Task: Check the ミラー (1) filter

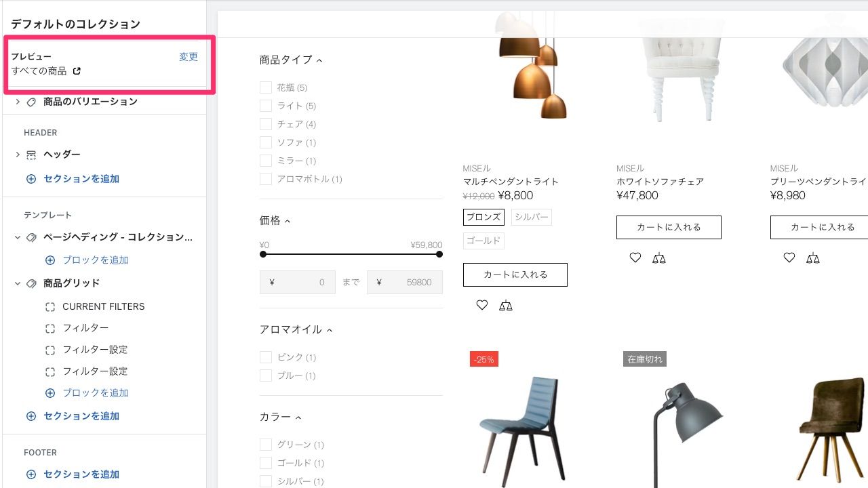Action: (x=266, y=161)
